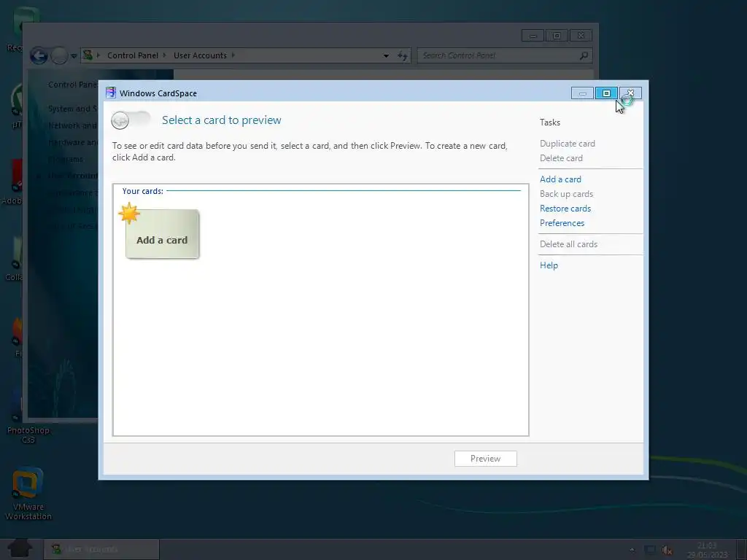Click Control Panel window's back arrow
Viewport: 747px width, 560px height.
[39, 55]
